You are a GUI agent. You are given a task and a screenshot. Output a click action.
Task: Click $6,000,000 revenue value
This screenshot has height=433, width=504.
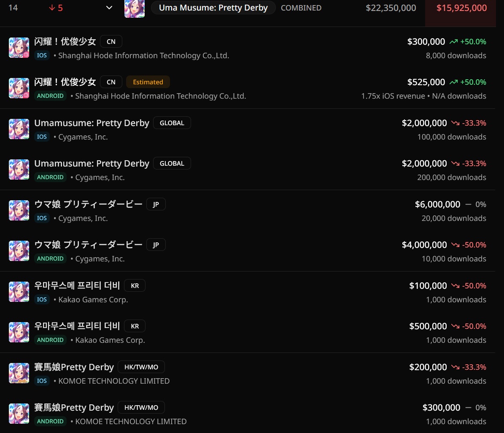click(437, 204)
